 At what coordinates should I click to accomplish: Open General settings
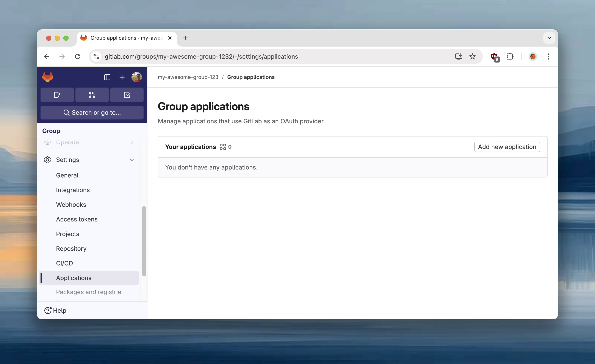[67, 175]
